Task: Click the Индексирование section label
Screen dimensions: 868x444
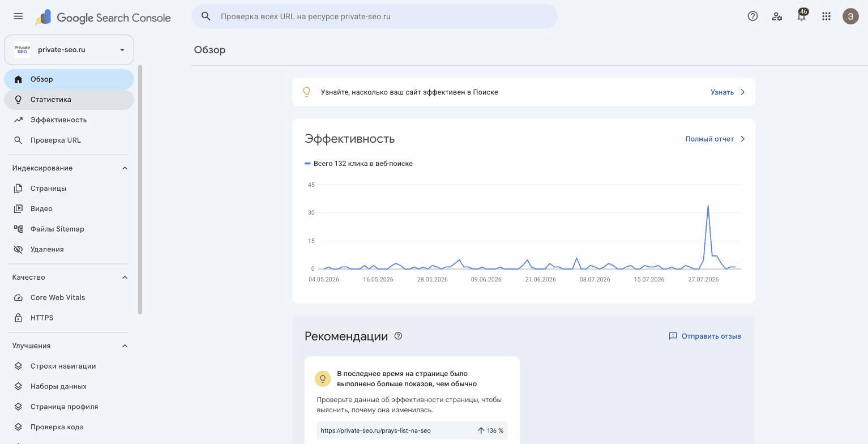Action: point(42,168)
